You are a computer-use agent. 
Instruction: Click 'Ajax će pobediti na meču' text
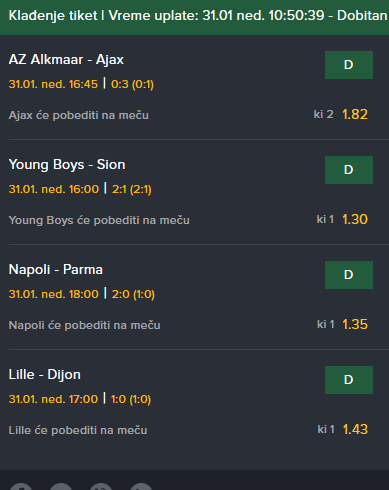point(79,115)
